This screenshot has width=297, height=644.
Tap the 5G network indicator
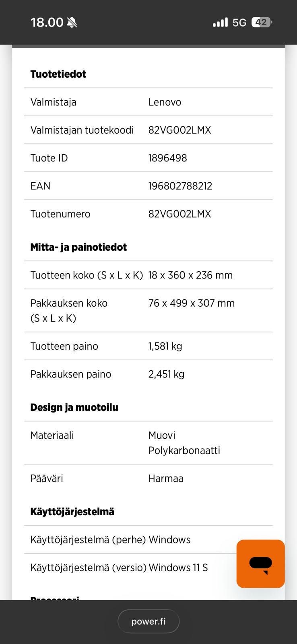(x=239, y=23)
